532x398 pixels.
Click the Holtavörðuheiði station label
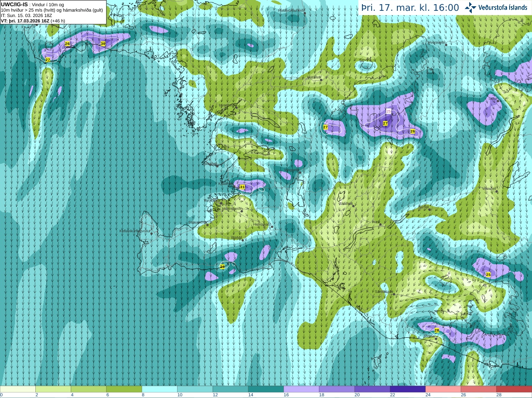click(x=292, y=10)
